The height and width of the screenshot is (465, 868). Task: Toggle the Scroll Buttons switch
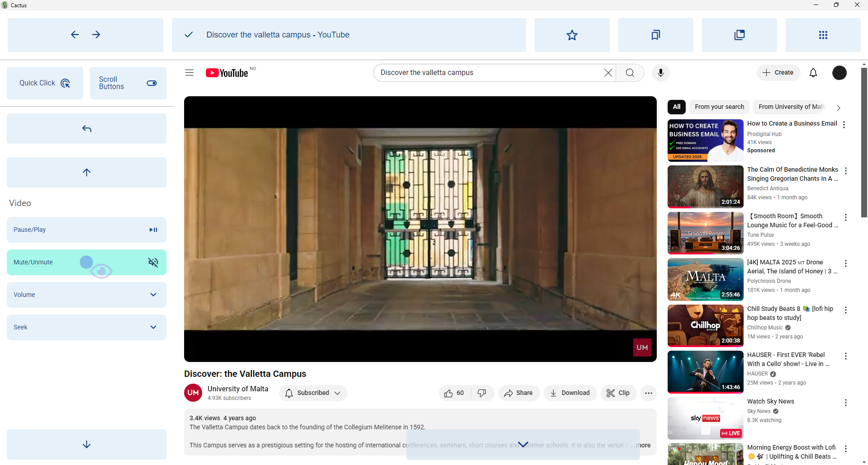click(x=152, y=83)
